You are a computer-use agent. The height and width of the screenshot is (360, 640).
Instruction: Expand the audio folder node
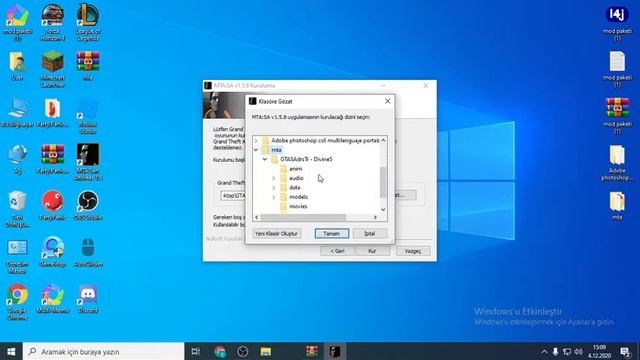[273, 178]
